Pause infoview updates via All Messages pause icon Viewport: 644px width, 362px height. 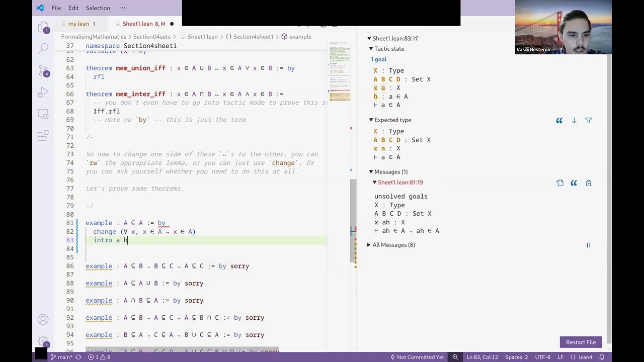[x=588, y=245]
